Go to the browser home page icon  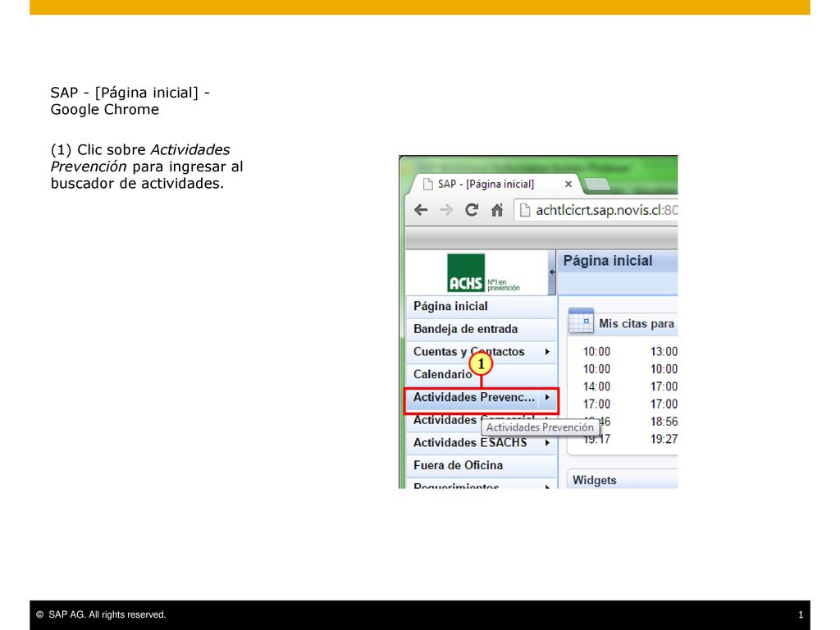[x=497, y=210]
